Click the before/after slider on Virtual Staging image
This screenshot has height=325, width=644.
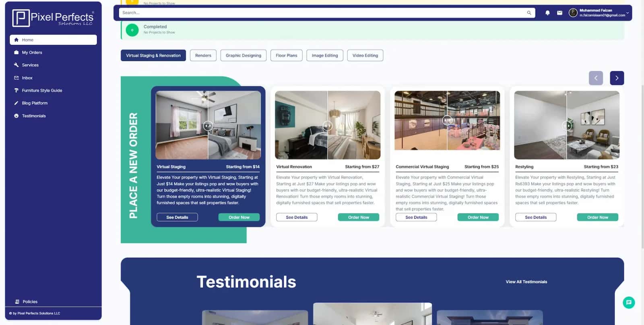point(208,126)
